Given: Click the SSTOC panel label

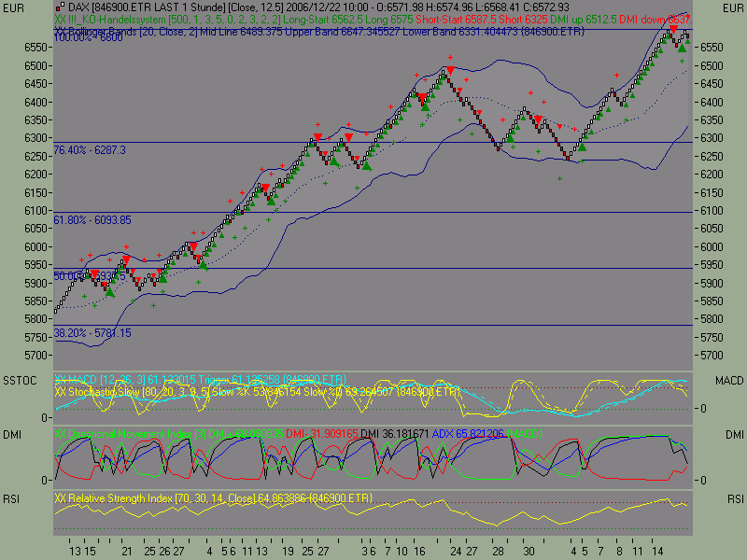Looking at the screenshot, I should [20, 381].
